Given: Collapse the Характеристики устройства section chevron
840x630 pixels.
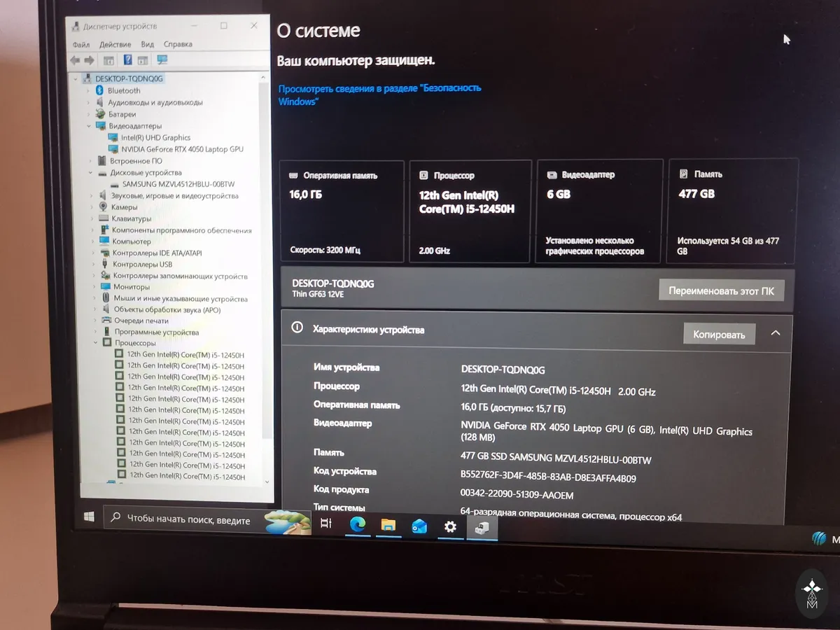Looking at the screenshot, I should click(776, 333).
